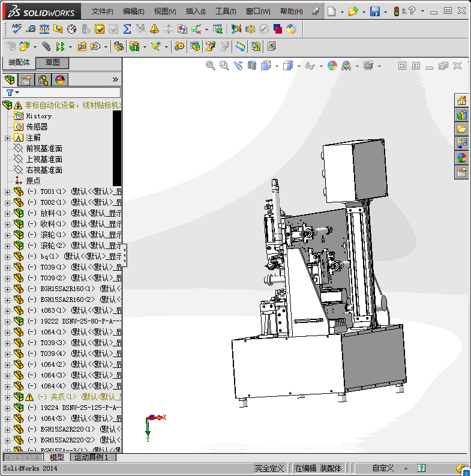This screenshot has width=471, height=476.
Task: Expand the 注解 annotations node
Action: tap(7, 138)
